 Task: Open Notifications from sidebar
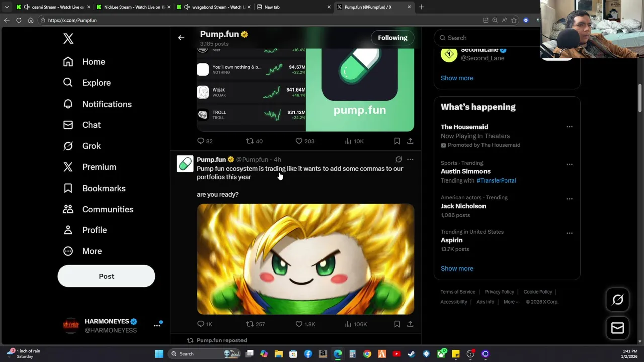pos(97,104)
